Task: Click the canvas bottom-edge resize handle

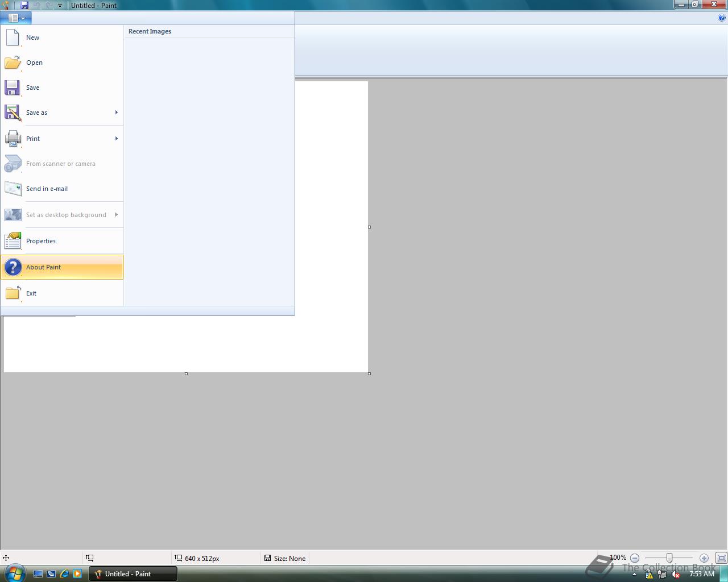Action: [186, 373]
